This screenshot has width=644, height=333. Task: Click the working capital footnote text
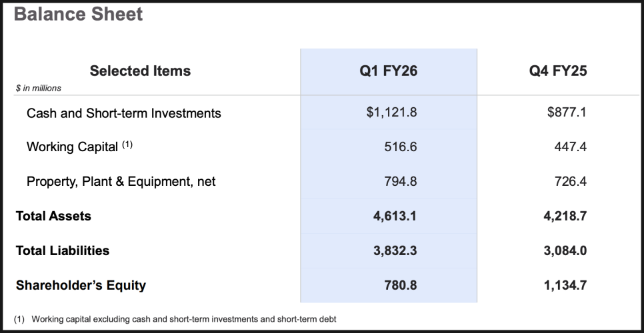coord(183,319)
